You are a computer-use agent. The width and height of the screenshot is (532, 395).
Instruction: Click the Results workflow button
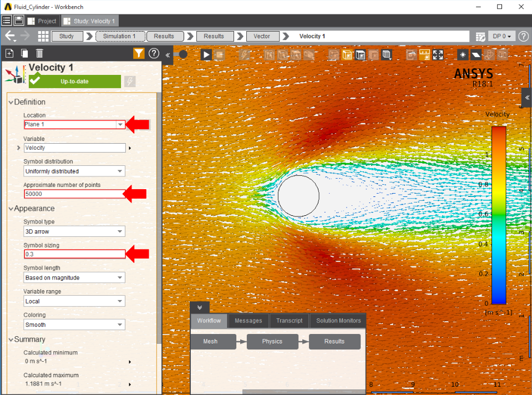point(335,341)
